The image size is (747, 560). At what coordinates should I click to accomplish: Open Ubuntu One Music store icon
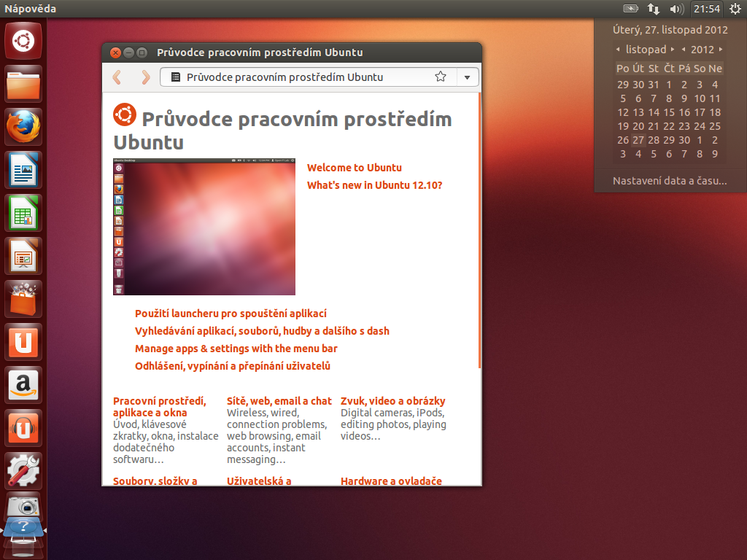click(23, 427)
